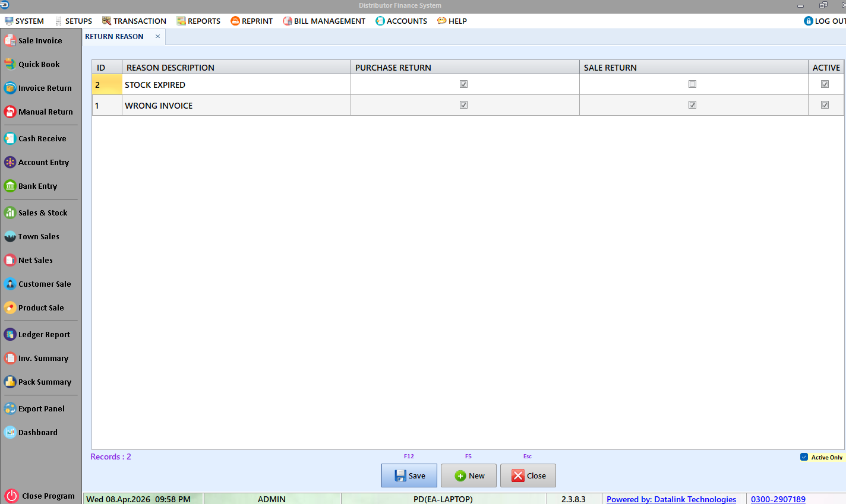The width and height of the screenshot is (846, 504).
Task: Open Powered by Datalink Technologies link
Action: (x=671, y=499)
